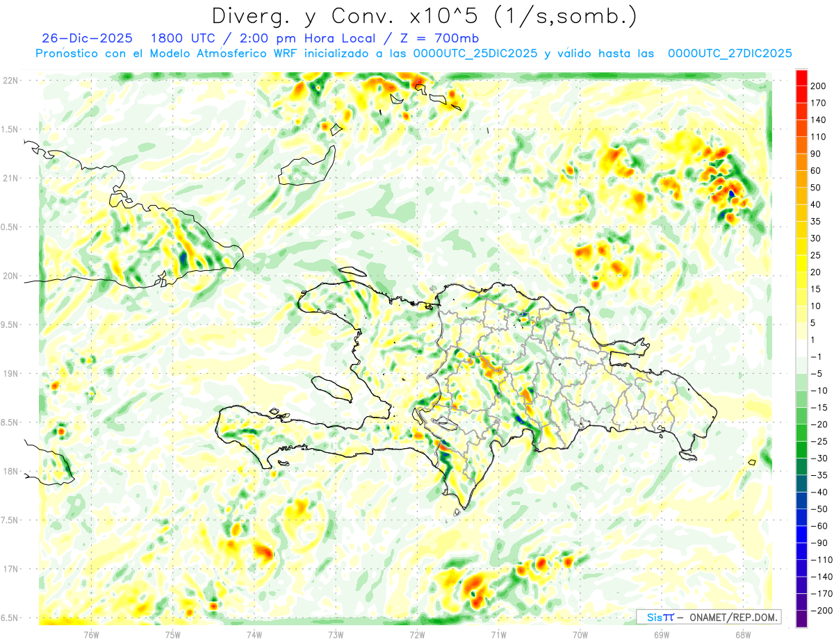The image size is (834, 644).
Task: Click the positive "20" color bar value
Action: 817,272
